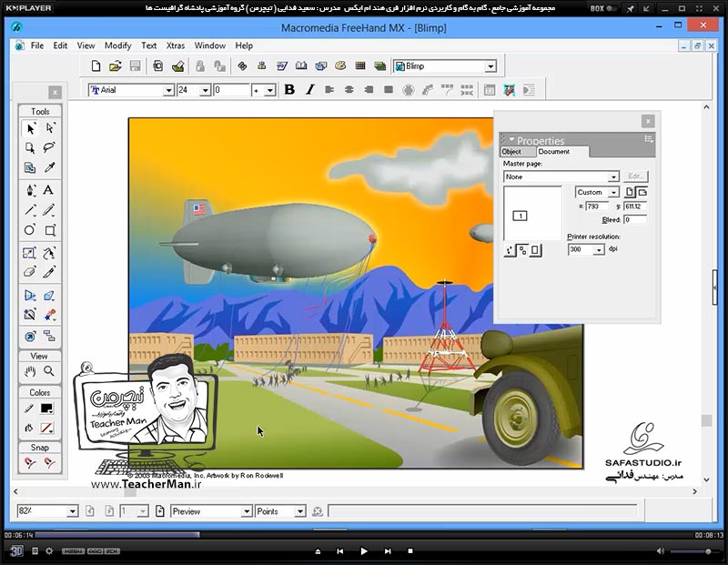Screen dimensions: 728x565
Task: Click the Swatches grid toolbar icon
Action: [x=360, y=66]
